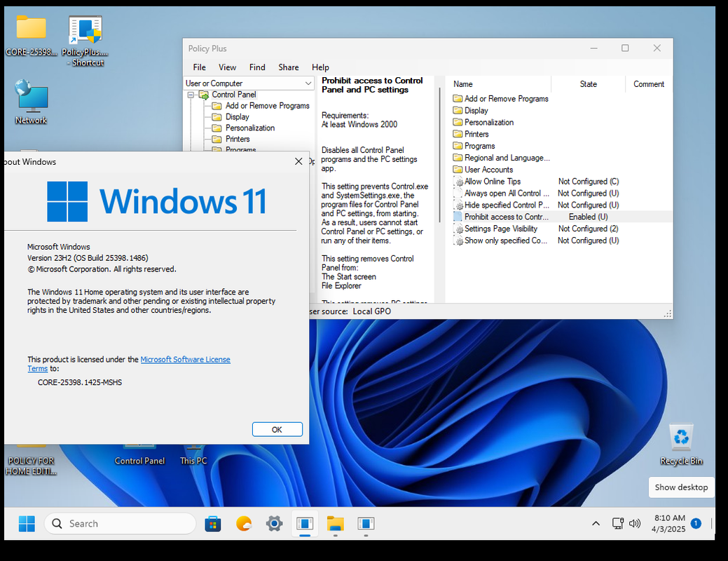Open Settings gear icon in taskbar
Viewport: 728px width, 561px height.
coord(275,524)
